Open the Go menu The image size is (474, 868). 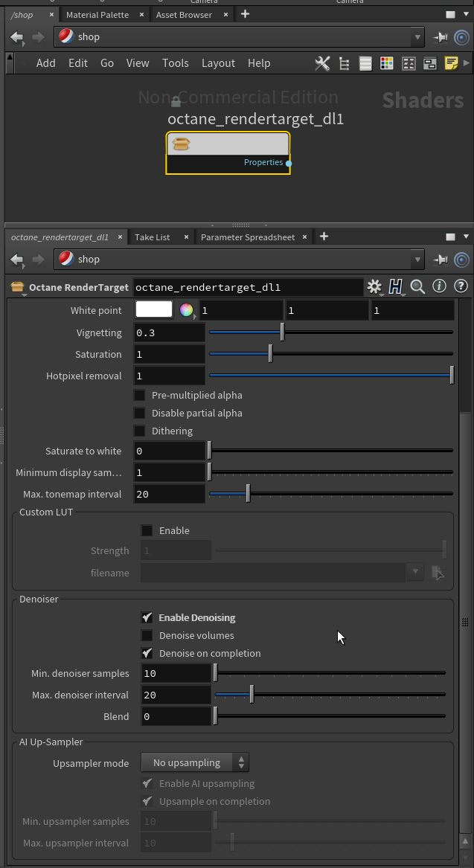tap(107, 63)
